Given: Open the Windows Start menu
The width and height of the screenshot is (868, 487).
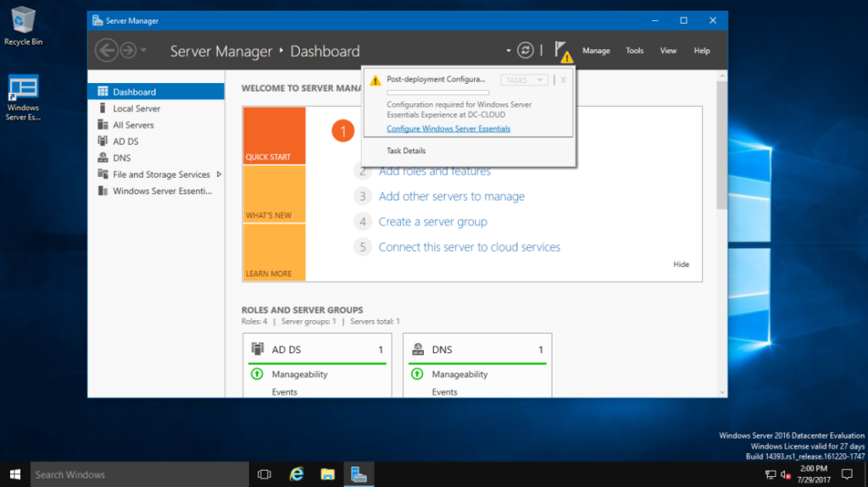Looking at the screenshot, I should (15, 474).
